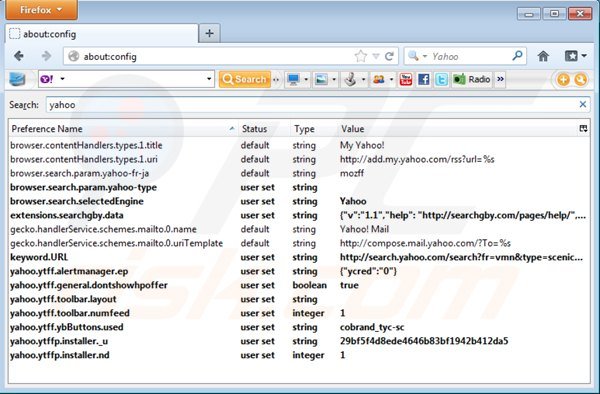Click the people icon in the toolbar

click(379, 80)
